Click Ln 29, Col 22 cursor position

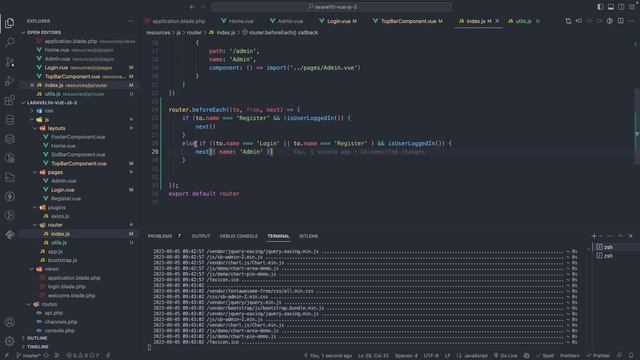click(373, 356)
